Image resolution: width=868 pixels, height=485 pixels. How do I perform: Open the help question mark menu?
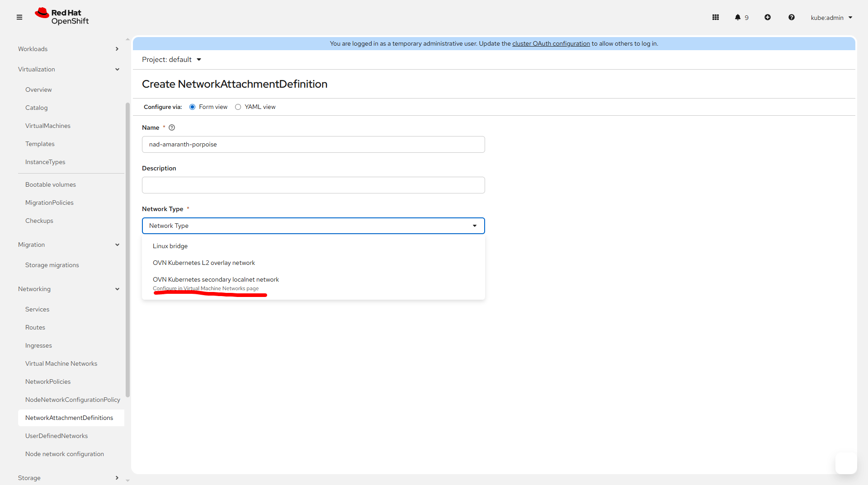tap(792, 17)
